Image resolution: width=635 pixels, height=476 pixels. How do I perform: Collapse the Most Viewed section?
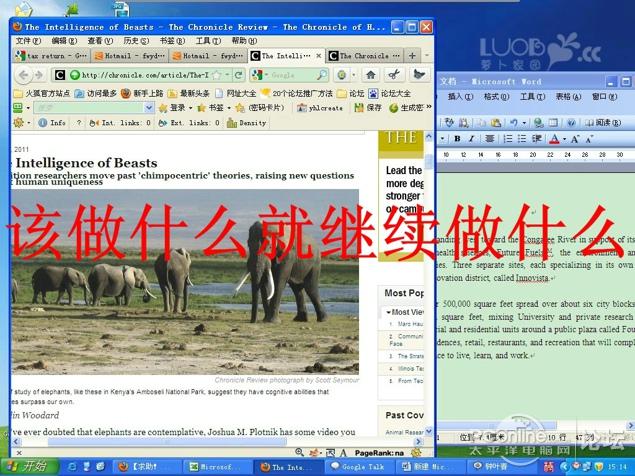tap(389, 312)
